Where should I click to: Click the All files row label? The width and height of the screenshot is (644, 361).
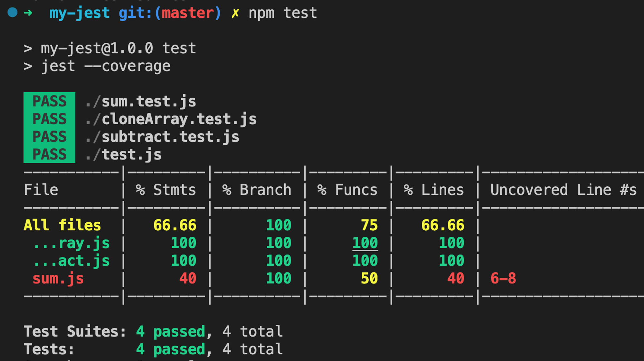[62, 225]
